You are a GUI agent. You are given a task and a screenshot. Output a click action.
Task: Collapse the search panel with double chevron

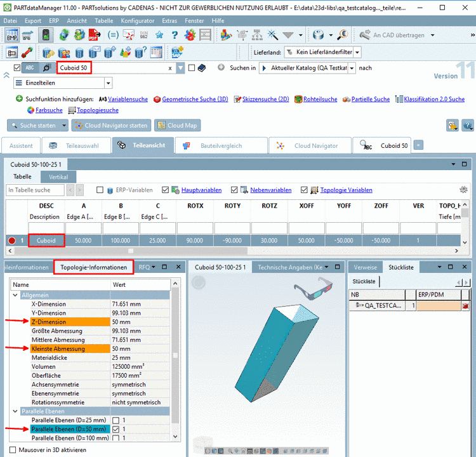click(6, 76)
